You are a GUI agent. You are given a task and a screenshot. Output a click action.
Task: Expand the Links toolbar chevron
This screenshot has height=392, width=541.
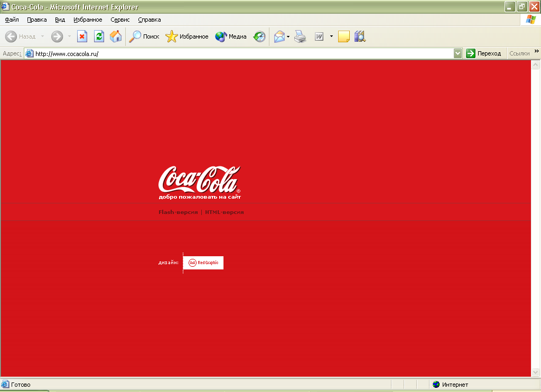(537, 51)
